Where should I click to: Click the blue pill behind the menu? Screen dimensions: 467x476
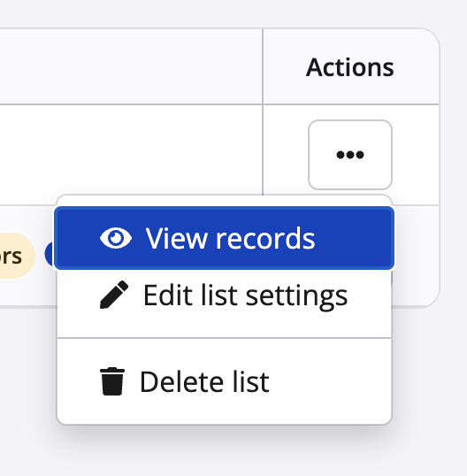click(50, 254)
